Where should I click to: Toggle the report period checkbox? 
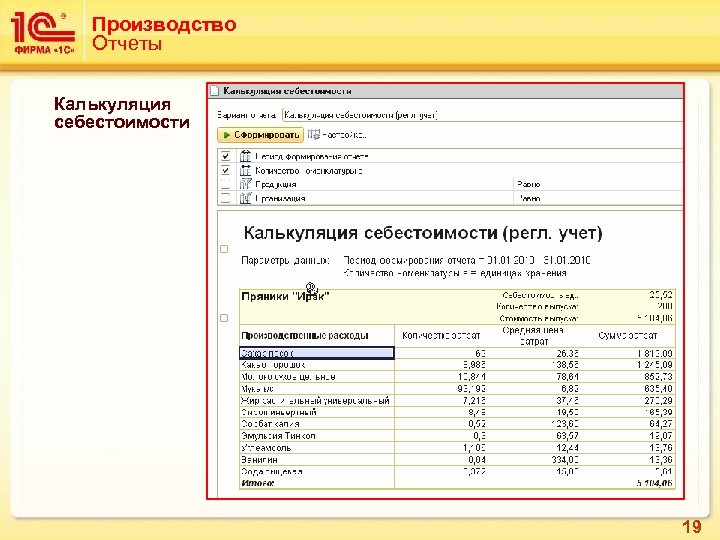pyautogui.click(x=225, y=156)
